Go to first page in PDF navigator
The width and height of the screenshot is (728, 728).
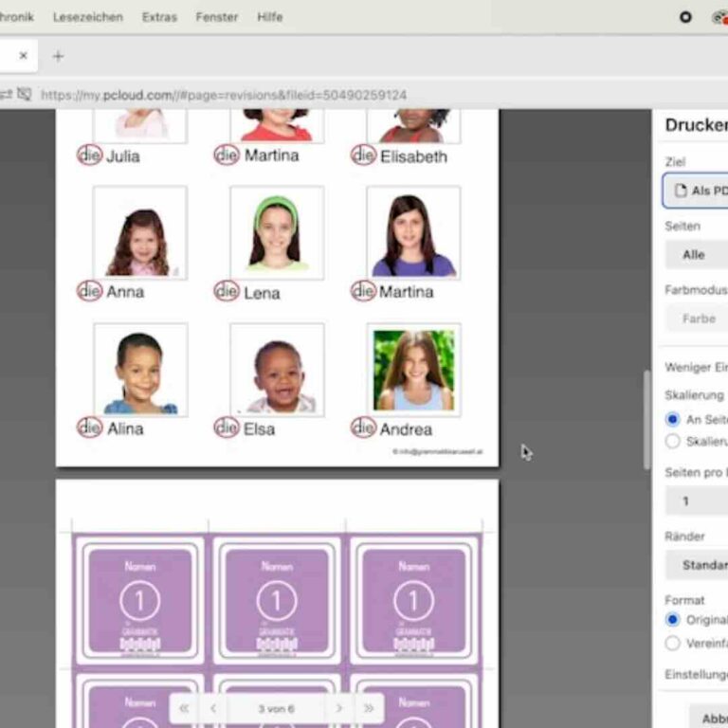coord(184,708)
